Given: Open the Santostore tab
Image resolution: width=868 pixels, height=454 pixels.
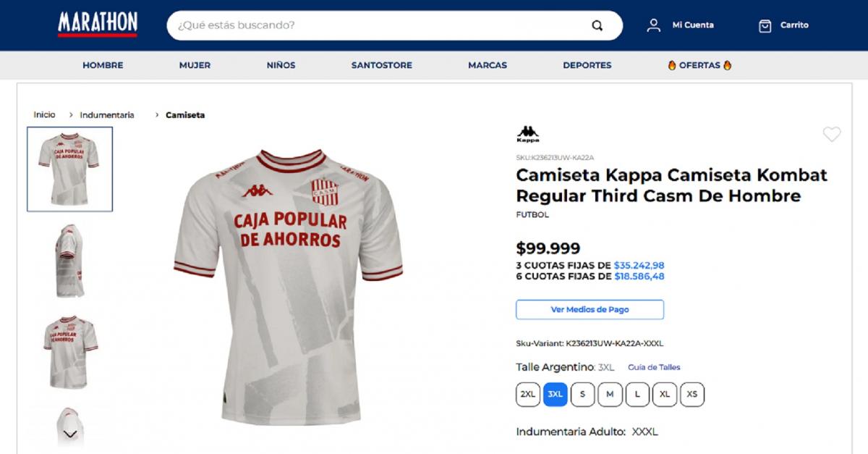Looking at the screenshot, I should tap(382, 64).
